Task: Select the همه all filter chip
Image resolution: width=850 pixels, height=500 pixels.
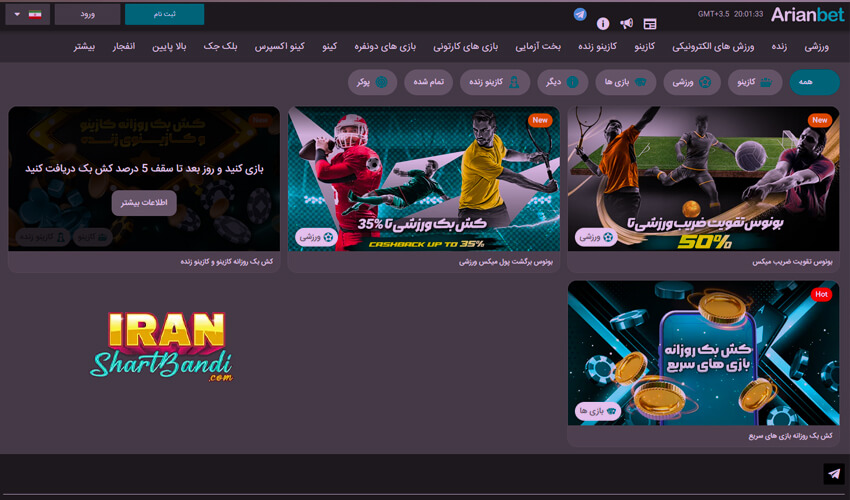Action: 815,82
